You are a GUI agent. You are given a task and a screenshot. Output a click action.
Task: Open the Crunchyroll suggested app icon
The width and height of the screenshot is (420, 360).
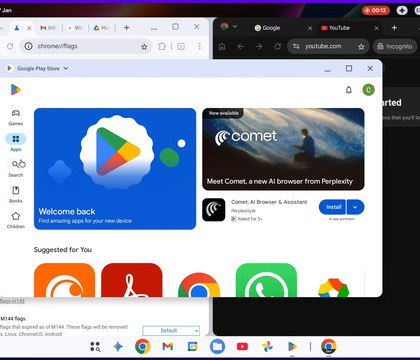coord(64,280)
